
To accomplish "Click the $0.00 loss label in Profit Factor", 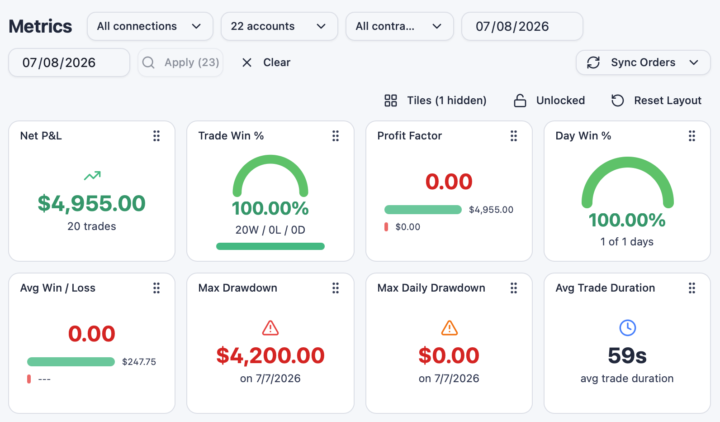I will (x=408, y=227).
